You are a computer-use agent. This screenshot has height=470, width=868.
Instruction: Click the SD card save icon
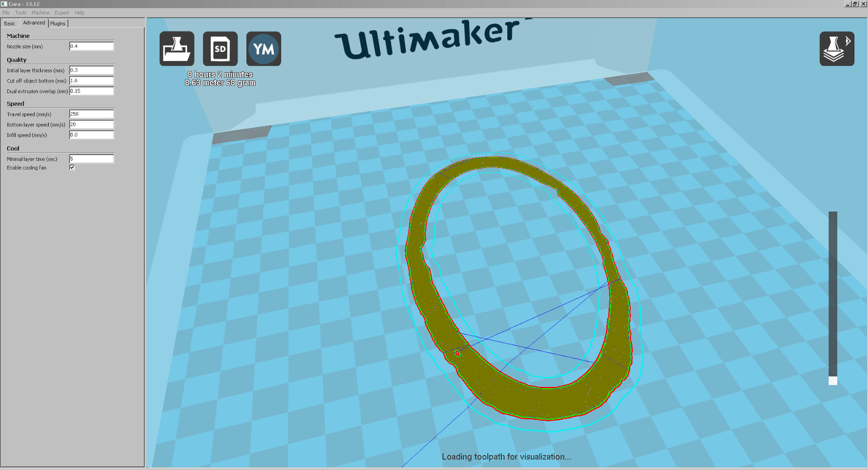pyautogui.click(x=220, y=49)
